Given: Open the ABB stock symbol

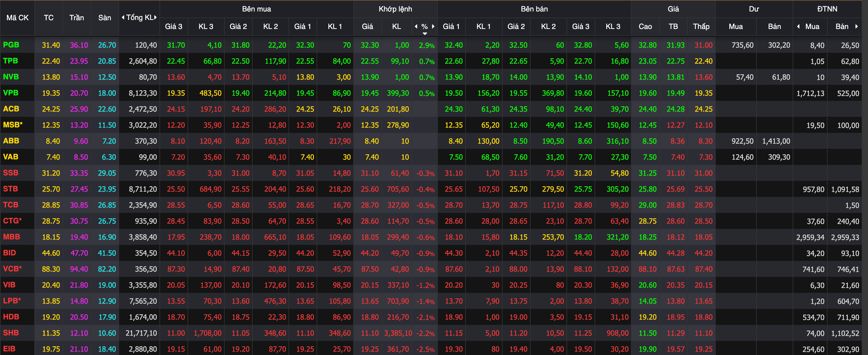Looking at the screenshot, I should click(11, 141).
